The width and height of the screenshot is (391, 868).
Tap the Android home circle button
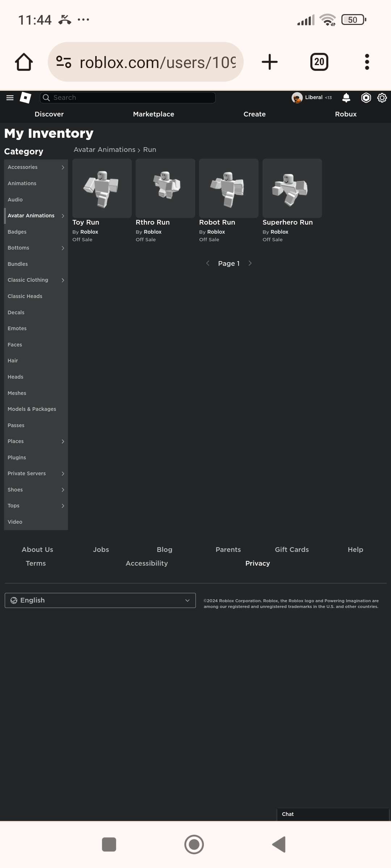pos(194,844)
